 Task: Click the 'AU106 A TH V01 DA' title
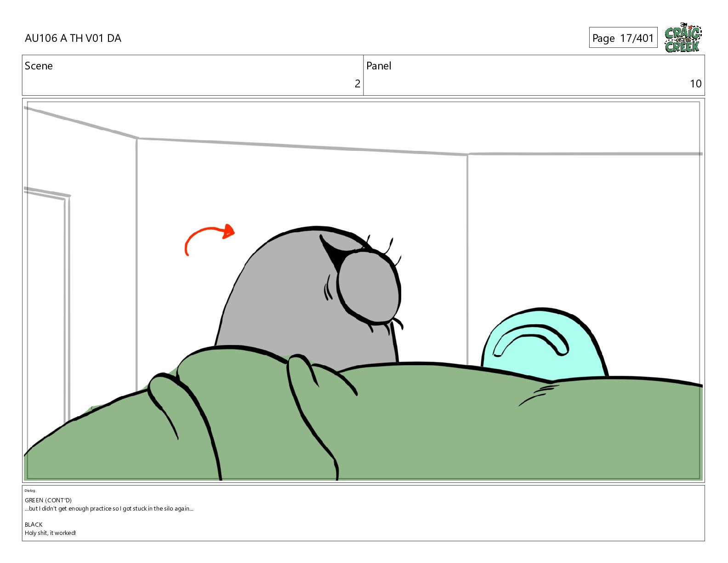pos(73,38)
